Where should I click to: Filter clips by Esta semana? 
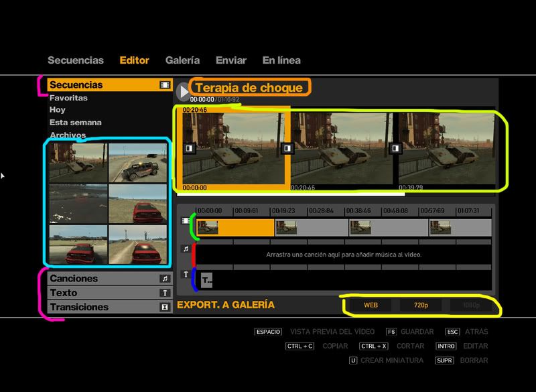pos(76,123)
